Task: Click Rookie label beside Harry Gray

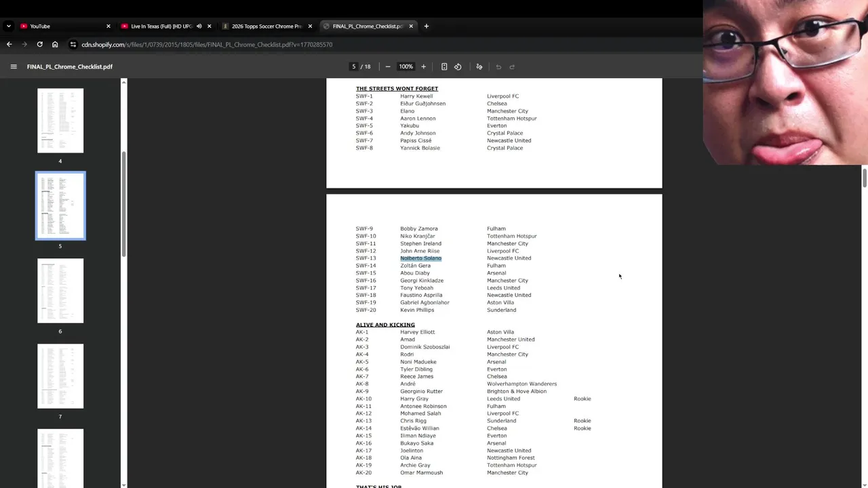Action: click(x=582, y=399)
